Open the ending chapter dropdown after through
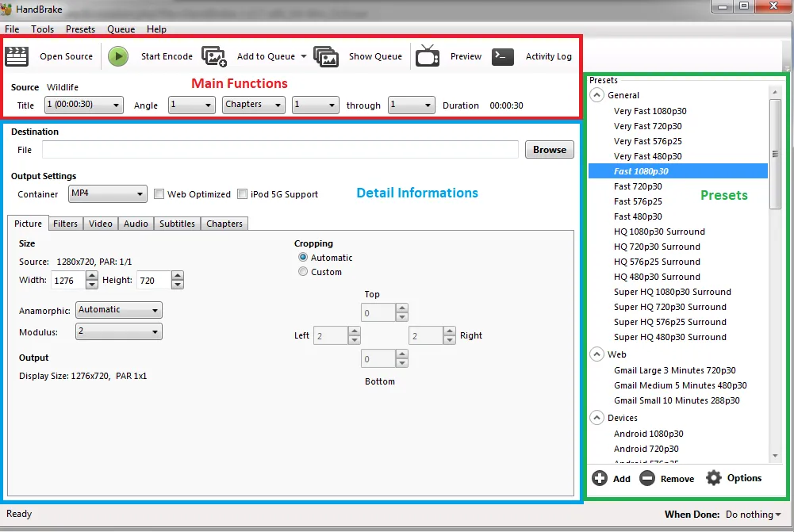This screenshot has height=532, width=794. [411, 105]
